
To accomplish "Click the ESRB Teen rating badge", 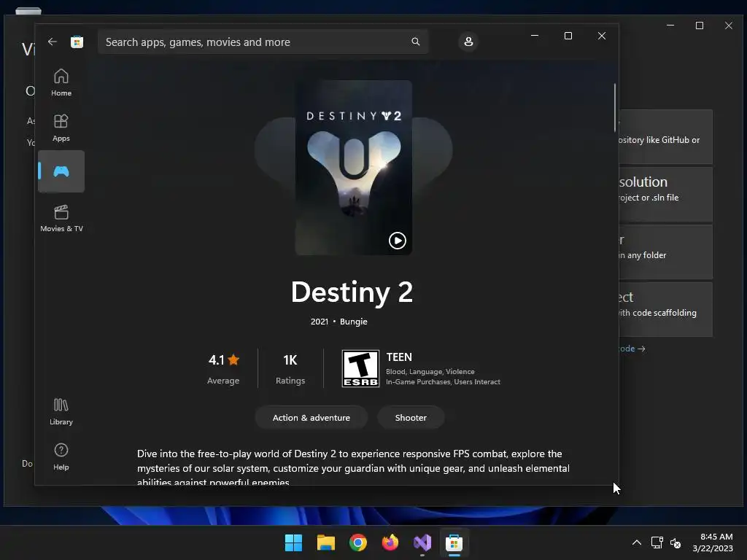I will tap(360, 368).
